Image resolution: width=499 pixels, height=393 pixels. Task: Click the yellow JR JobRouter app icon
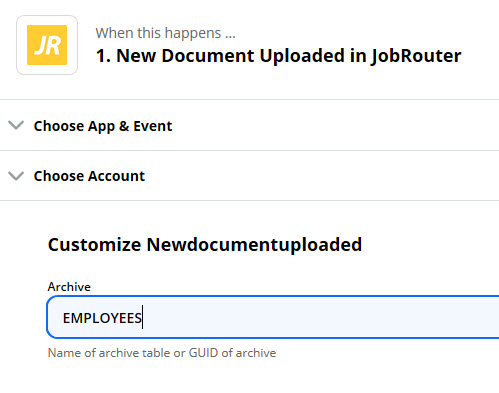[47, 45]
